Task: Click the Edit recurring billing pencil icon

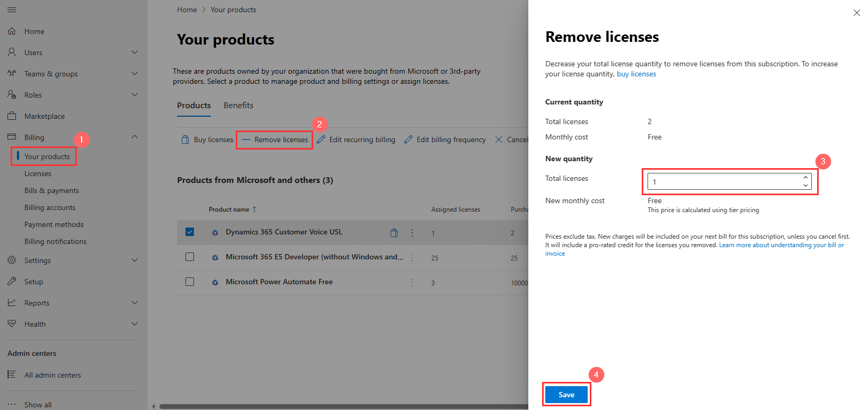Action: 321,139
